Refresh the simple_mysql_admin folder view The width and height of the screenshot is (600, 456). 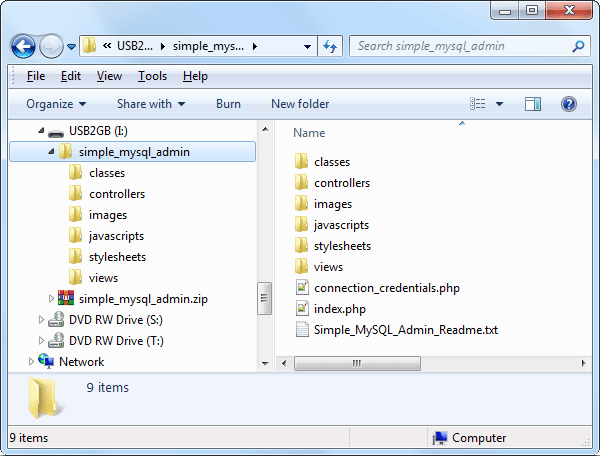330,47
